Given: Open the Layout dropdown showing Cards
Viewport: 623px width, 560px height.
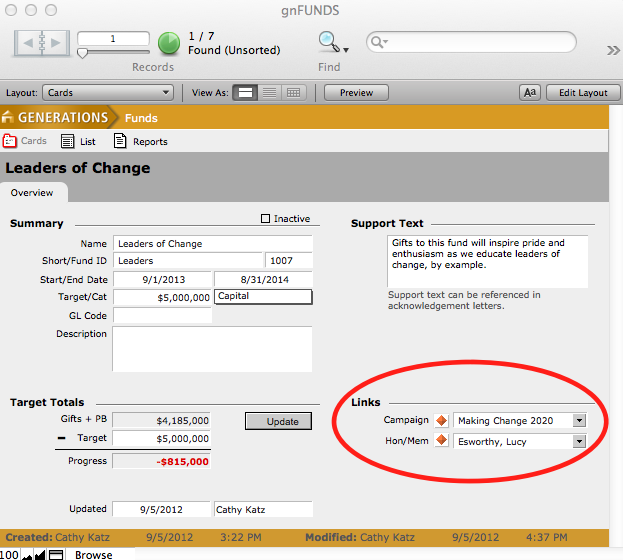Looking at the screenshot, I should [x=108, y=93].
